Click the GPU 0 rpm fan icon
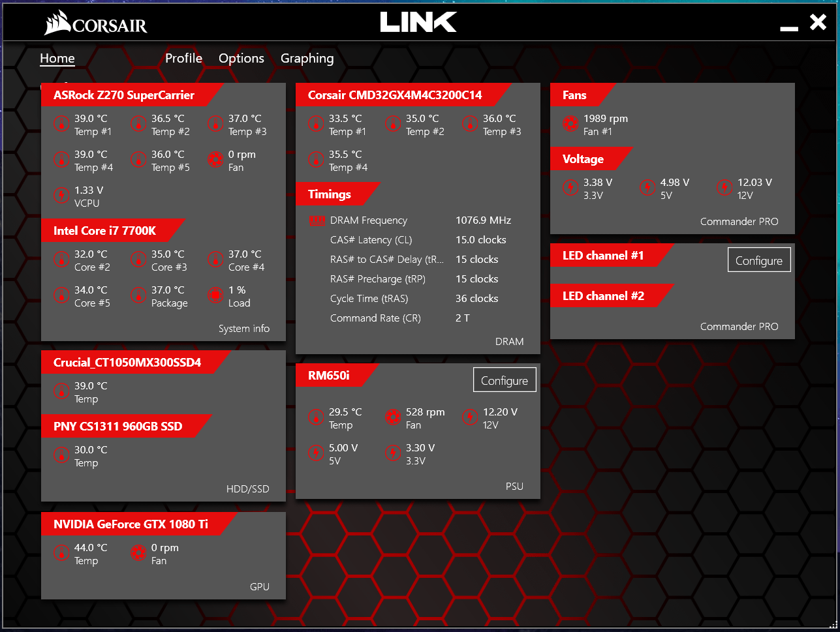 [138, 553]
